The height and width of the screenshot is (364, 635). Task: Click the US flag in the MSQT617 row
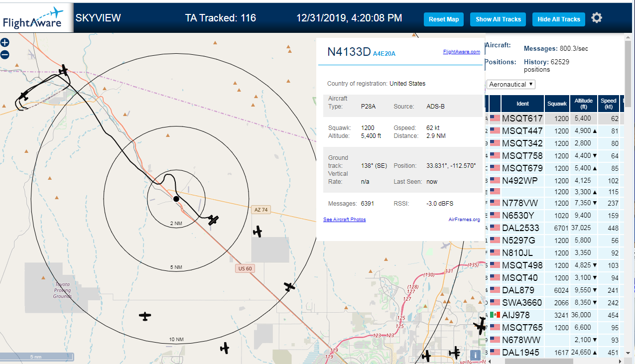click(495, 119)
